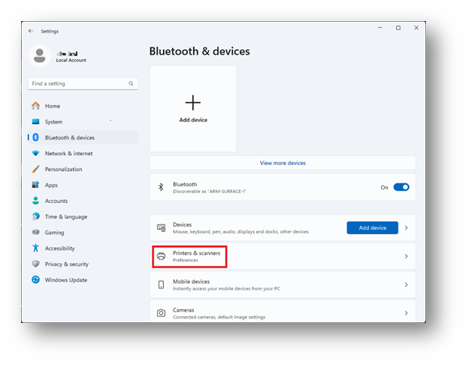Click the large plus Add device tile
Screen dimensions: 468x365
point(193,109)
